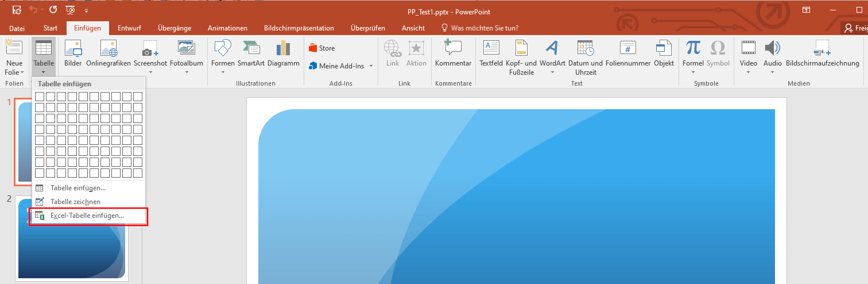Switch to the Entwurf ribbon tab

click(x=129, y=28)
